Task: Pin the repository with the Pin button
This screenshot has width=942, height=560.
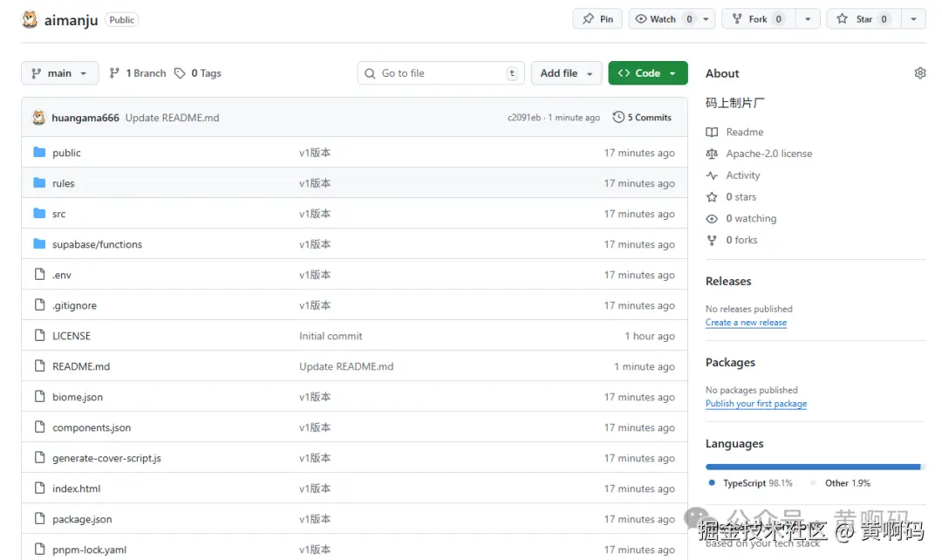Action: click(x=597, y=19)
